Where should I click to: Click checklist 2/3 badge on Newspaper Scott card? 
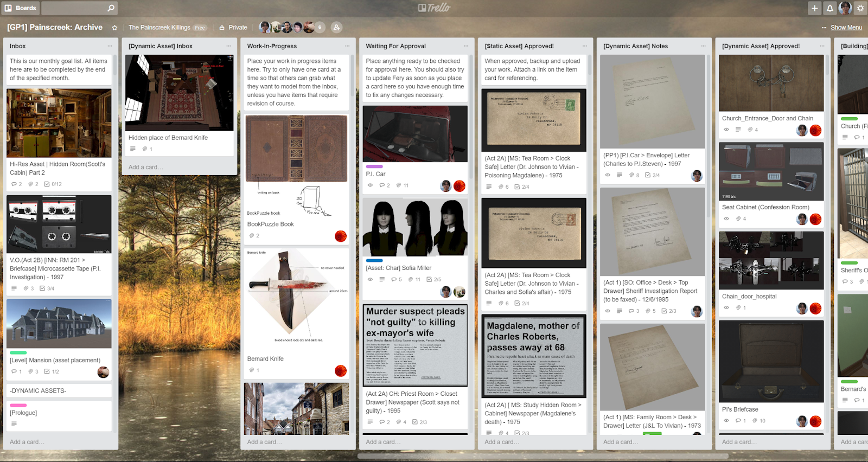tap(419, 422)
